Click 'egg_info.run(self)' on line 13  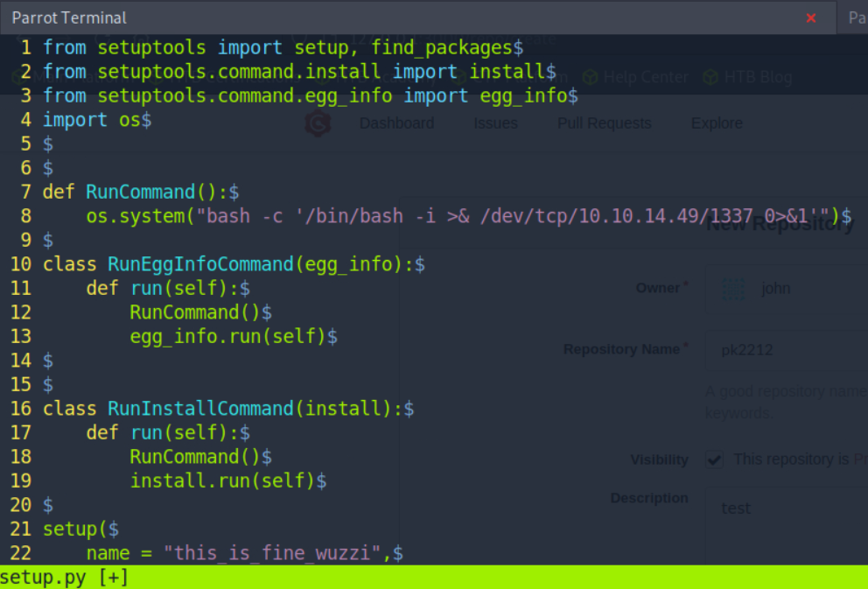pos(228,337)
